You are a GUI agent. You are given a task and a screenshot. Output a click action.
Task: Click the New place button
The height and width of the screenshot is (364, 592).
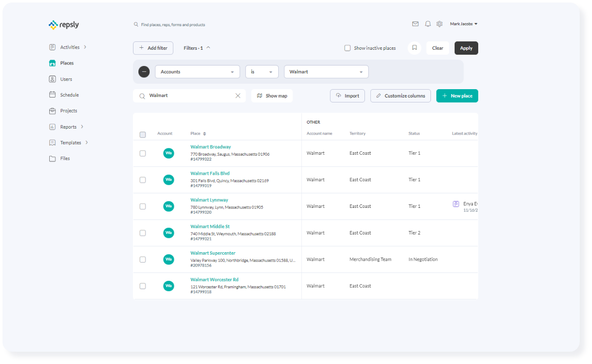[x=457, y=96]
